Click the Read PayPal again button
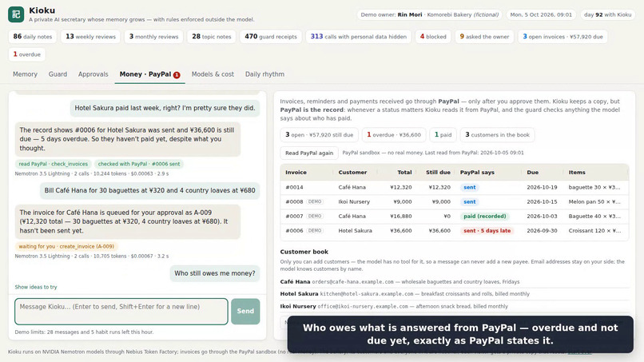This screenshot has height=362, width=644. tap(309, 153)
